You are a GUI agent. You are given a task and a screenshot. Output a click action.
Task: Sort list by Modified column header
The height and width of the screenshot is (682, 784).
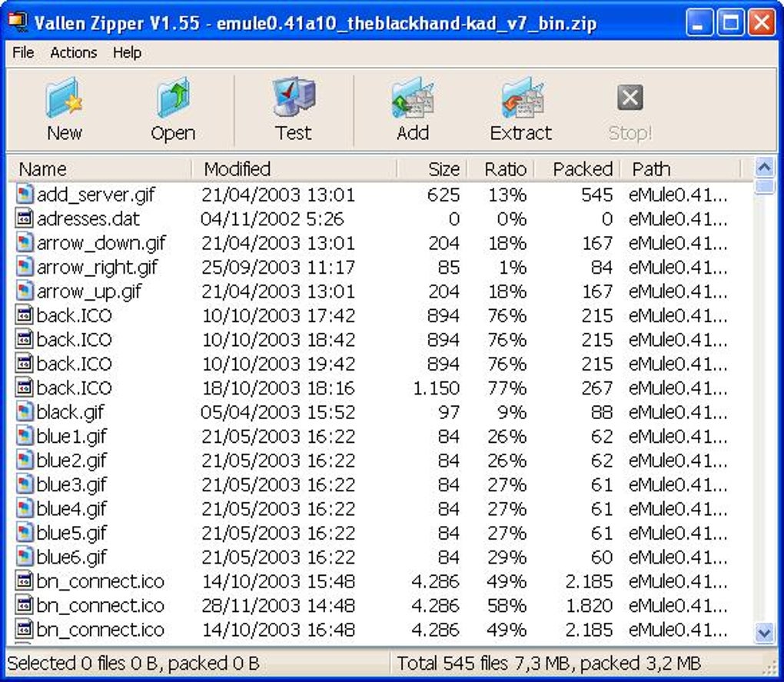(294, 169)
